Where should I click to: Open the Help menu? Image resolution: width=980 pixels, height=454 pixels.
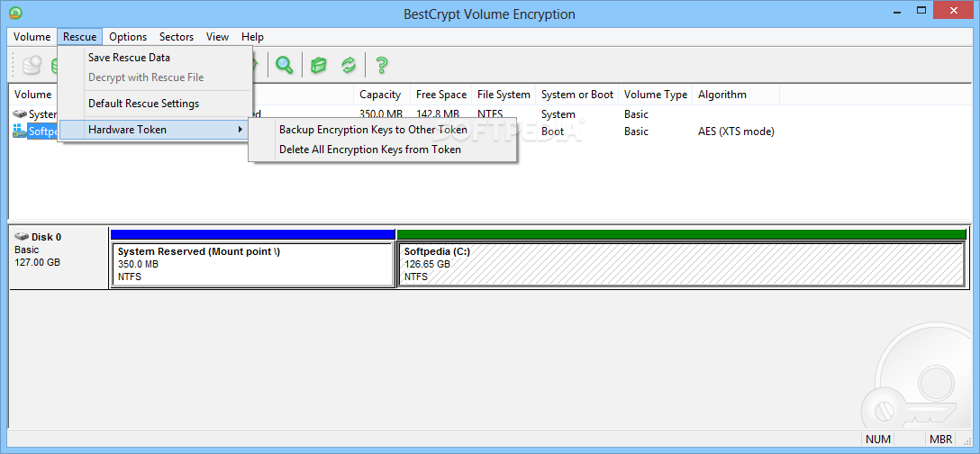(x=252, y=37)
